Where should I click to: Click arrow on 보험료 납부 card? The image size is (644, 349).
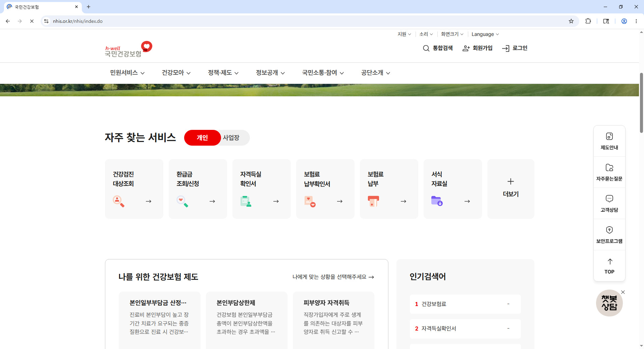click(404, 201)
